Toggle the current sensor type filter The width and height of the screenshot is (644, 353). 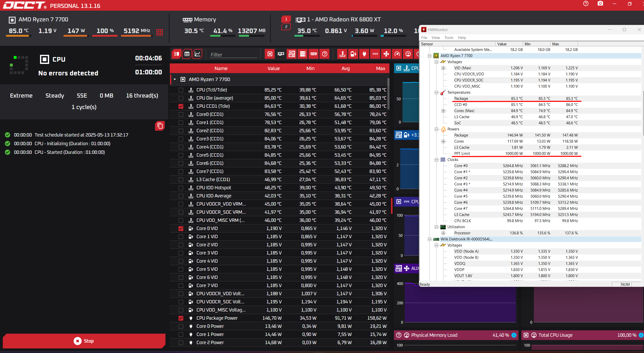375,54
